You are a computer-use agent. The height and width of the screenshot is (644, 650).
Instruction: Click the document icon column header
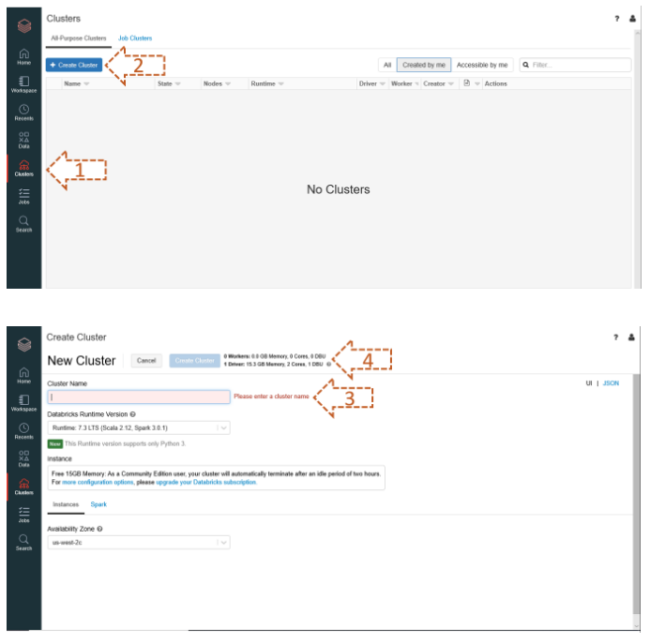click(x=467, y=82)
